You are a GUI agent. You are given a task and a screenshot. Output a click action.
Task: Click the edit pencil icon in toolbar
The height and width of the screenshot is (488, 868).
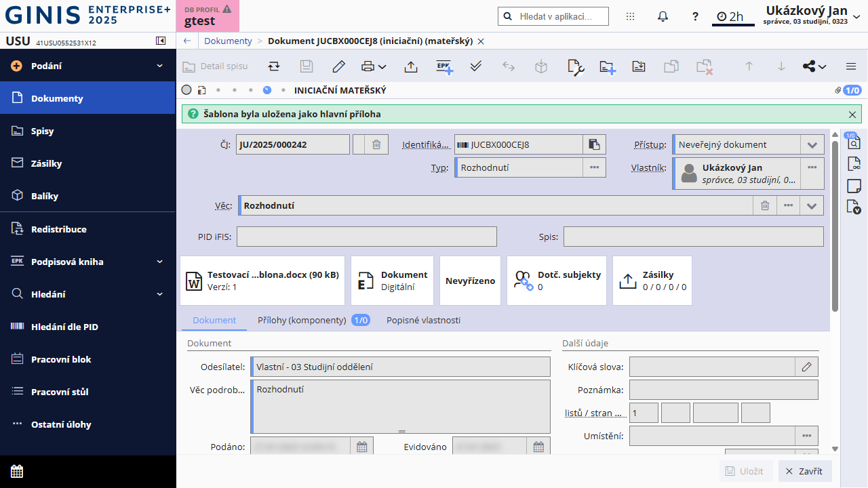coord(339,66)
